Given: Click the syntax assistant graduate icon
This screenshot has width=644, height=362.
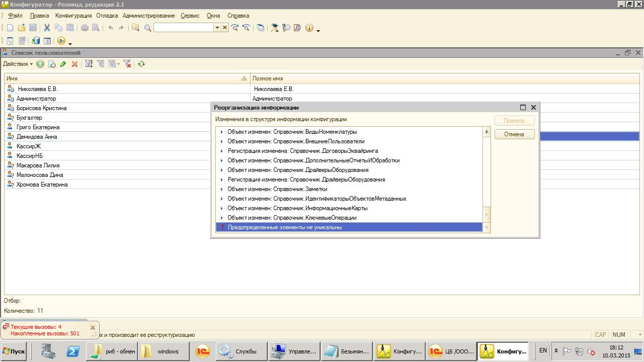Looking at the screenshot, I should click(x=275, y=28).
